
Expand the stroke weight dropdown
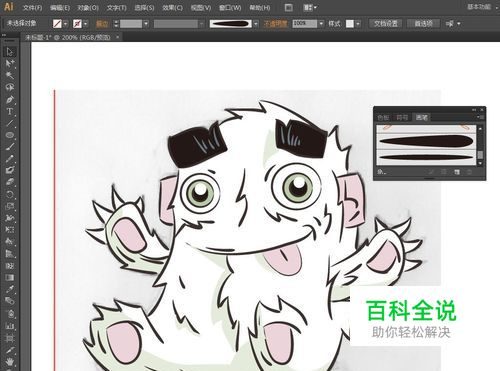[146, 24]
